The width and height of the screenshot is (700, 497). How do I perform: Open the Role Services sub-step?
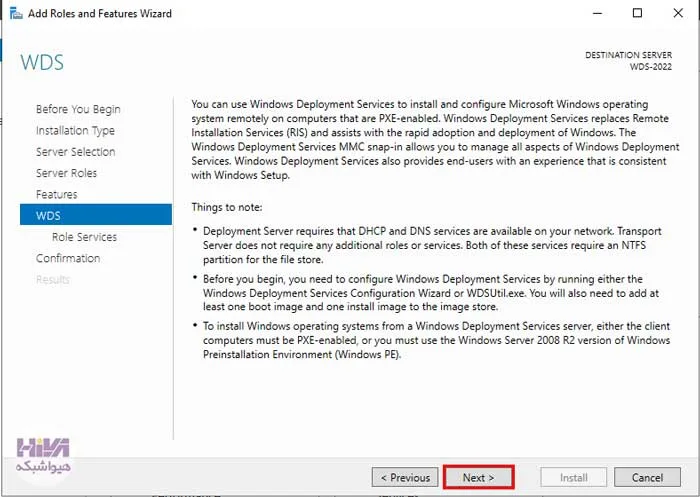coord(84,237)
